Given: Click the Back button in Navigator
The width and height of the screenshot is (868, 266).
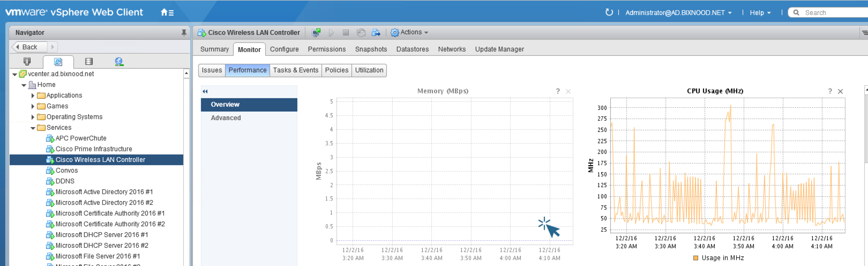Looking at the screenshot, I should click(29, 47).
